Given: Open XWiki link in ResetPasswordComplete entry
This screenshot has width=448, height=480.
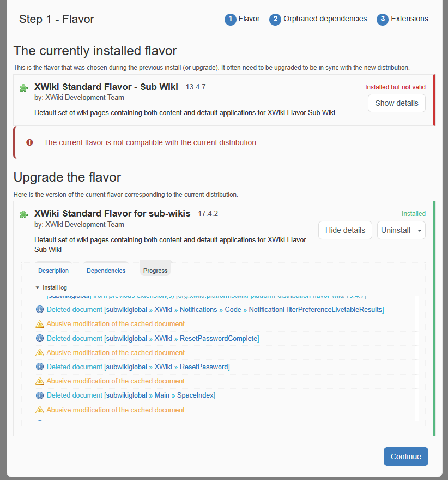Looking at the screenshot, I should [x=164, y=338].
